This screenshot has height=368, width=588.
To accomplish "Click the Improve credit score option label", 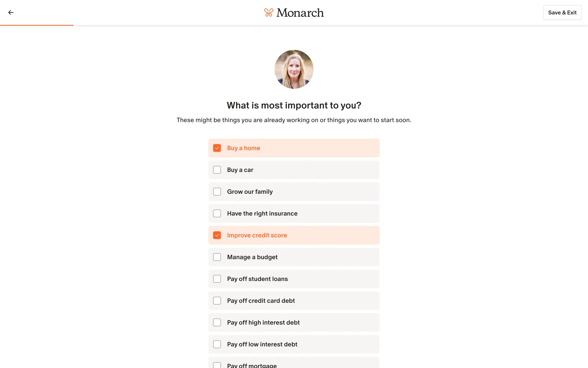I will 257,235.
